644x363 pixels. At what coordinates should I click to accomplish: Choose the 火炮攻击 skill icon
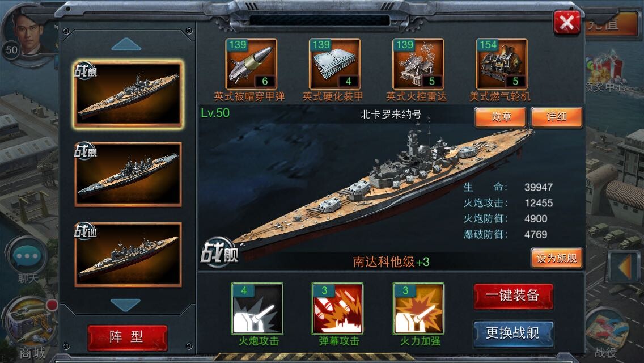pyautogui.click(x=257, y=309)
